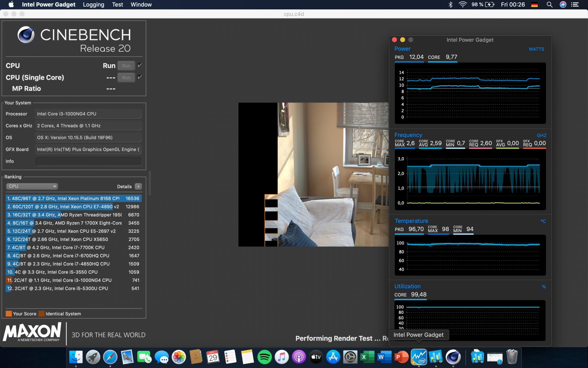This screenshot has width=588, height=368.
Task: Open System Preferences gear in dock
Action: [x=350, y=357]
